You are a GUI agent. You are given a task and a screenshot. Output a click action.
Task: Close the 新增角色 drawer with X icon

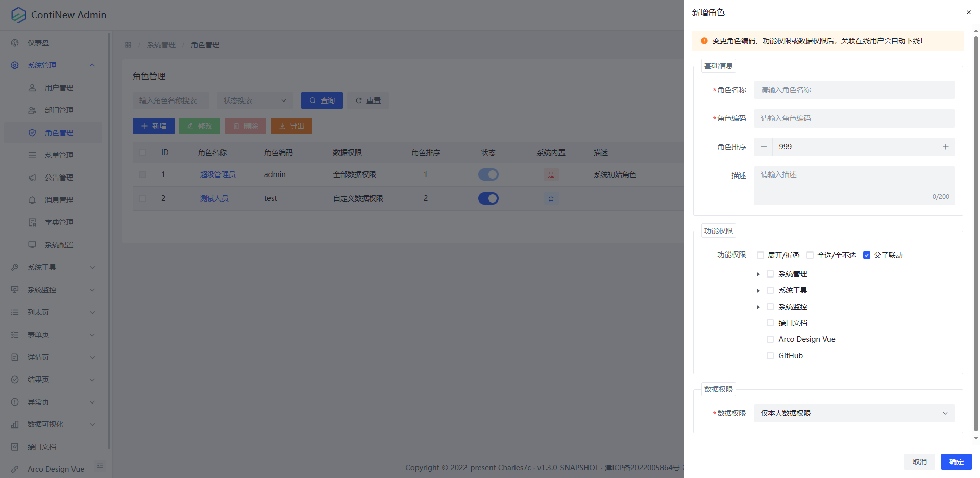point(968,12)
